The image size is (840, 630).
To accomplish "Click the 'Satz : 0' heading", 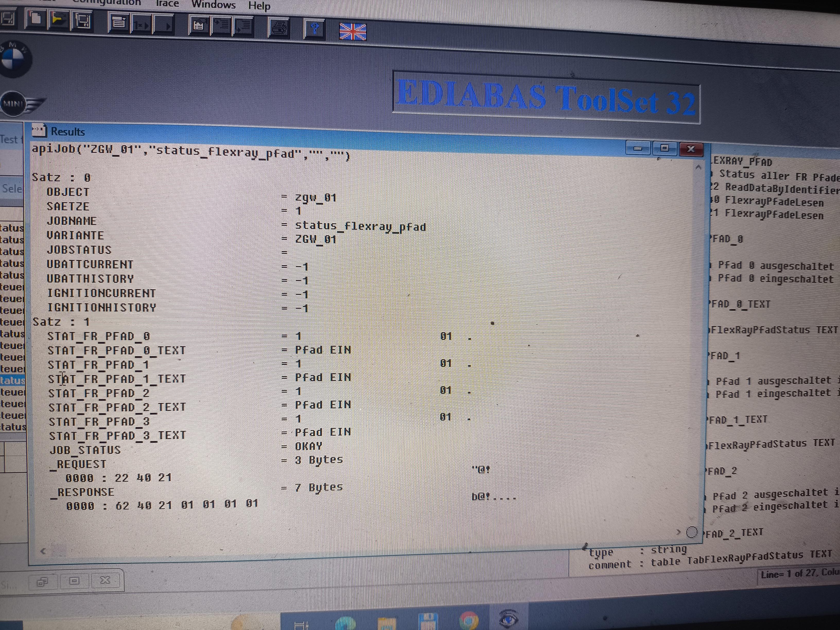I will tap(61, 177).
